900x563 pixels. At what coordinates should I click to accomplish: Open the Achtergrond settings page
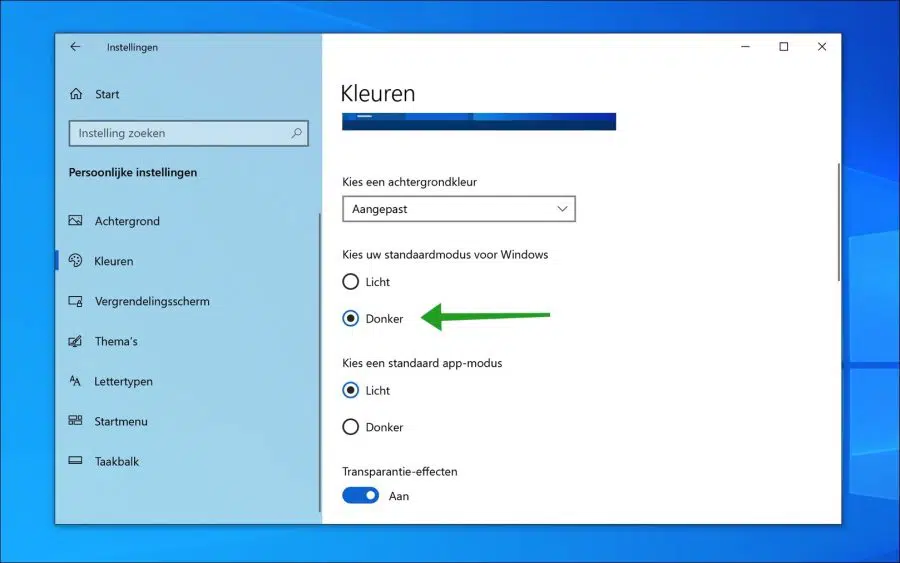point(127,221)
